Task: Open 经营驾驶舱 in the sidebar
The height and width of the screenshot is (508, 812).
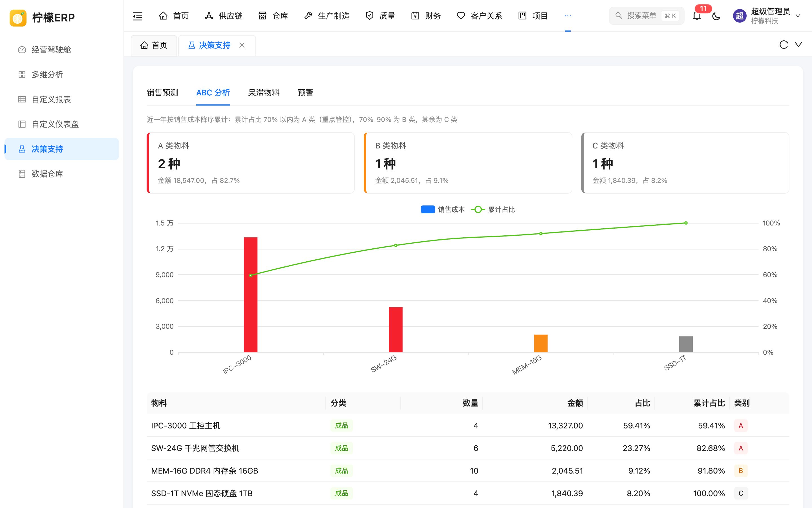Action: (62, 50)
